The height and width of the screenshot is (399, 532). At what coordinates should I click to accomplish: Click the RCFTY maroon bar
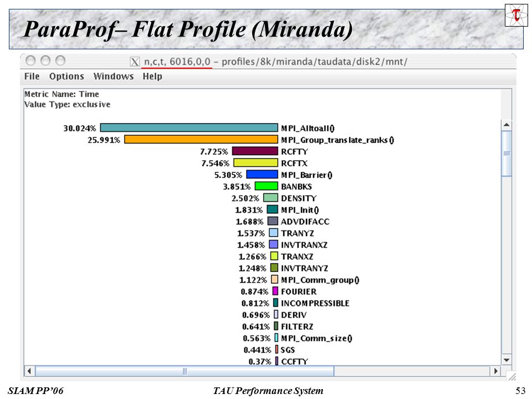pyautogui.click(x=255, y=151)
